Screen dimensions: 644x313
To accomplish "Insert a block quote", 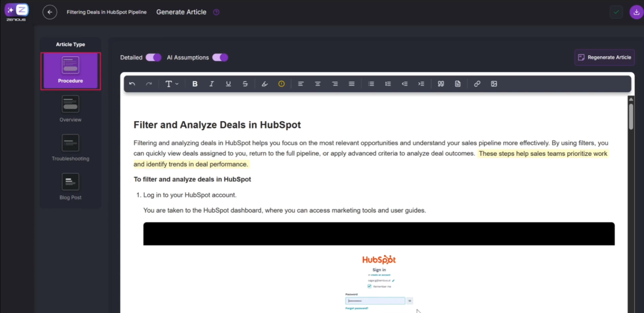I will pyautogui.click(x=441, y=84).
